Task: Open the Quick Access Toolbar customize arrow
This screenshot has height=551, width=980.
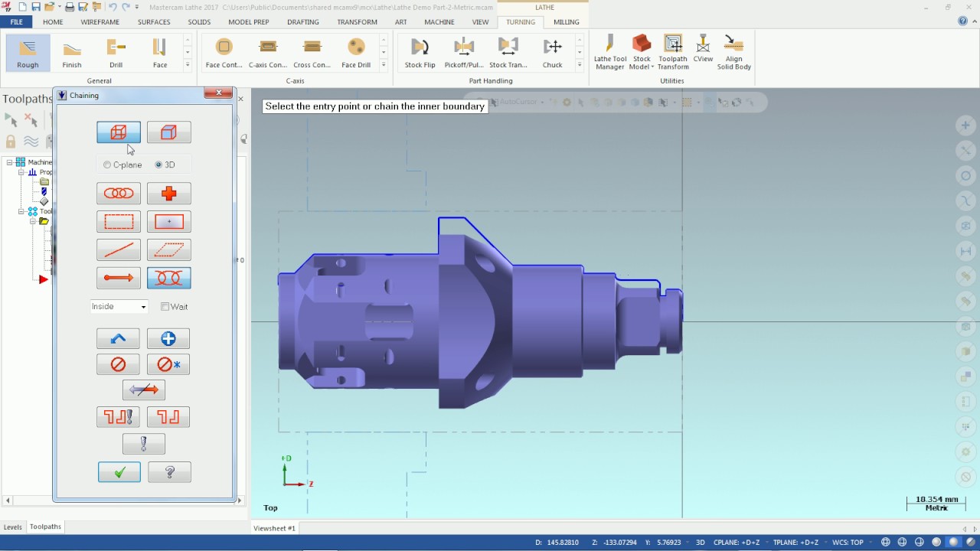Action: (x=138, y=7)
